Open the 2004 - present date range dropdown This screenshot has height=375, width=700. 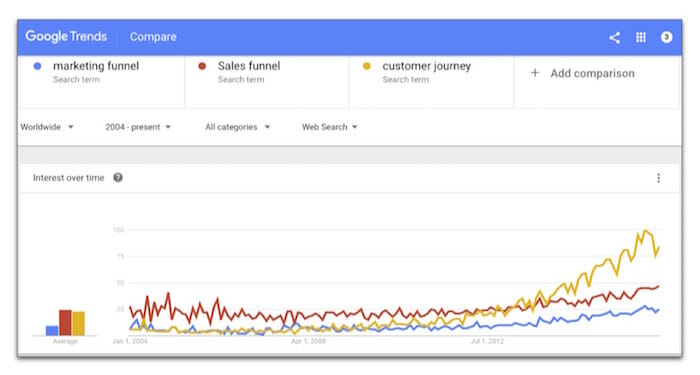pos(138,127)
